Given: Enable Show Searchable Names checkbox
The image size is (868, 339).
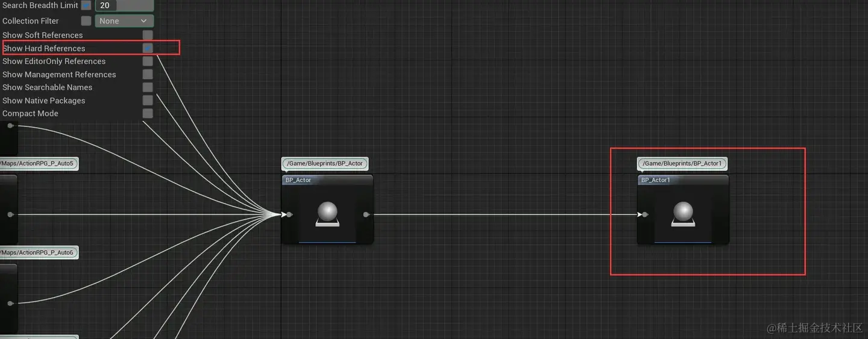Looking at the screenshot, I should pos(148,87).
